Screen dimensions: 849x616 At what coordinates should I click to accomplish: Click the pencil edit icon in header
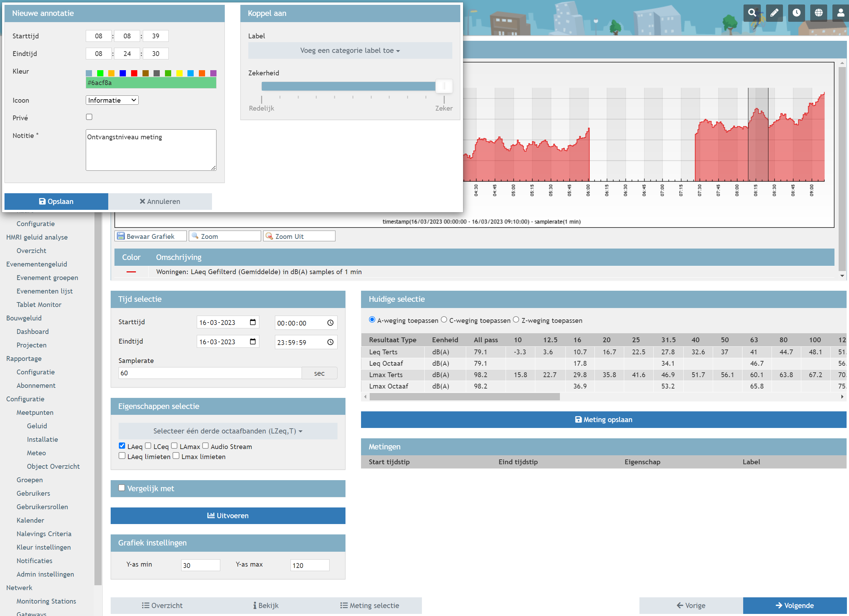click(x=774, y=13)
